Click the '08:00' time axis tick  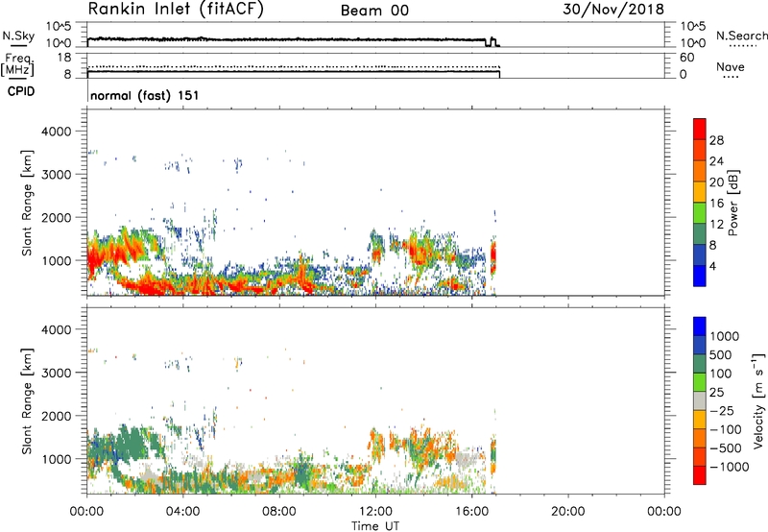(x=279, y=512)
